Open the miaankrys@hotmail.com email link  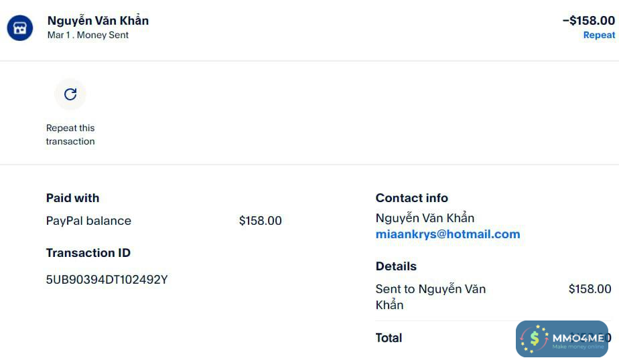[448, 234]
